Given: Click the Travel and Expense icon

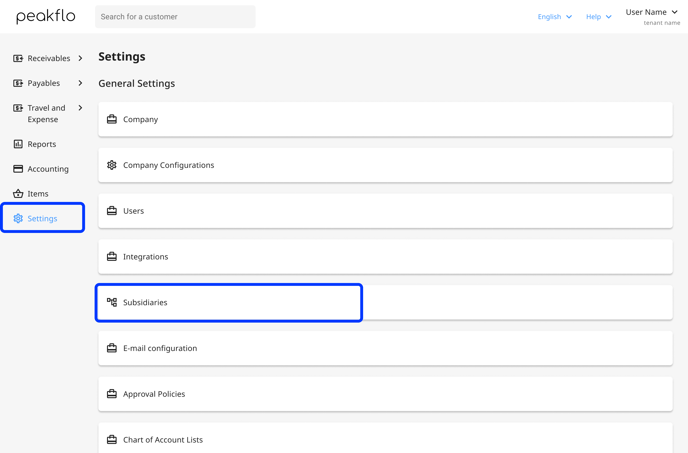Looking at the screenshot, I should (18, 108).
